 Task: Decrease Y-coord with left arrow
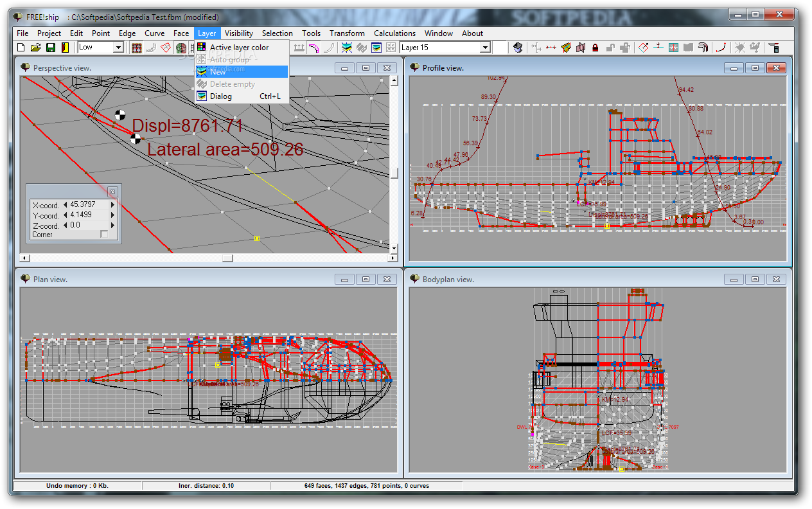click(65, 215)
